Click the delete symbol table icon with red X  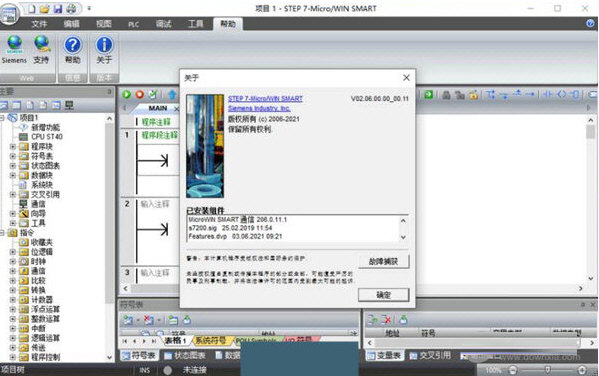pos(149,320)
